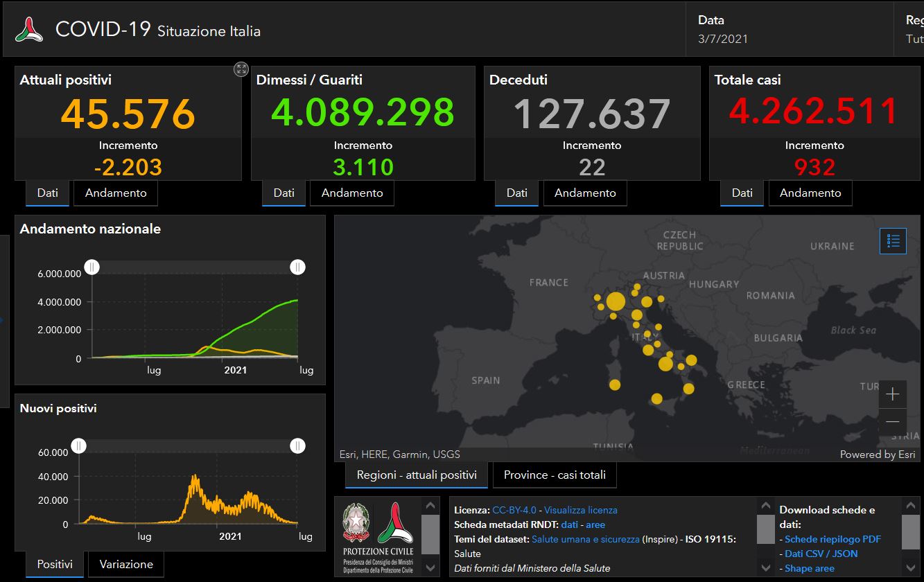Switch to Andamento tab under Deceduti
The image size is (924, 582).
pyautogui.click(x=585, y=193)
